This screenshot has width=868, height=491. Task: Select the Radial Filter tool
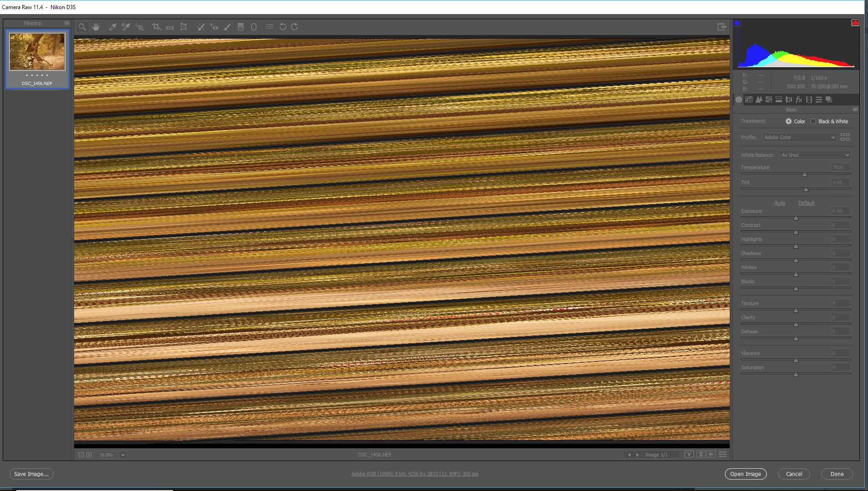coord(254,27)
